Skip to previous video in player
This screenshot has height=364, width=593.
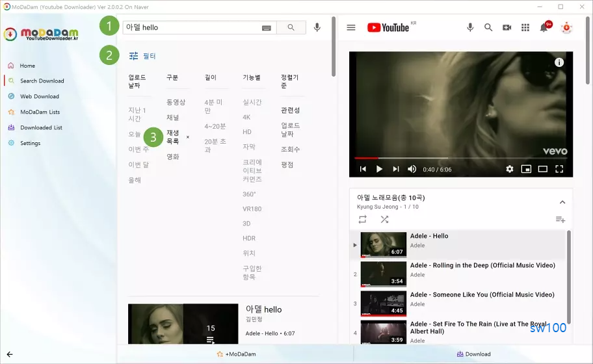(x=363, y=169)
